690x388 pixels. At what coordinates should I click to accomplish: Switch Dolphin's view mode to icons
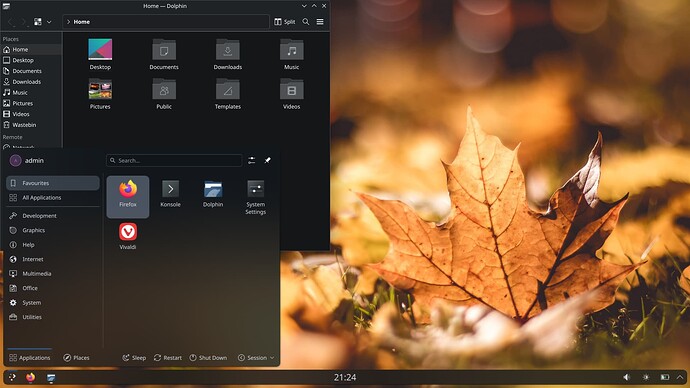pos(38,22)
